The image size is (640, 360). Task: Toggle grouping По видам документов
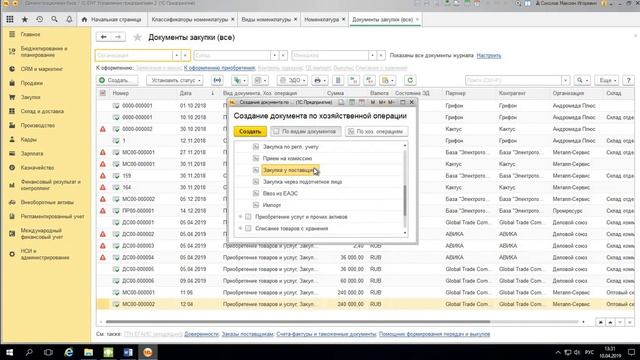[x=305, y=131]
